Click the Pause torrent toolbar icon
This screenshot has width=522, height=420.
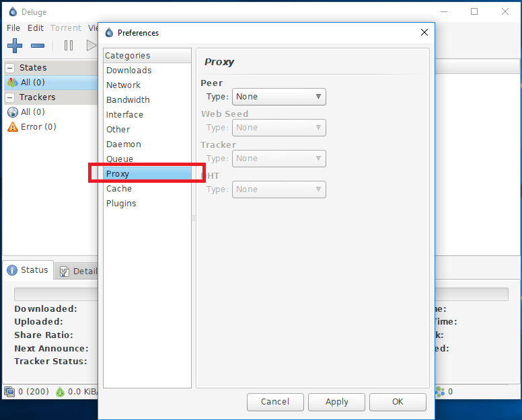pyautogui.click(x=69, y=46)
